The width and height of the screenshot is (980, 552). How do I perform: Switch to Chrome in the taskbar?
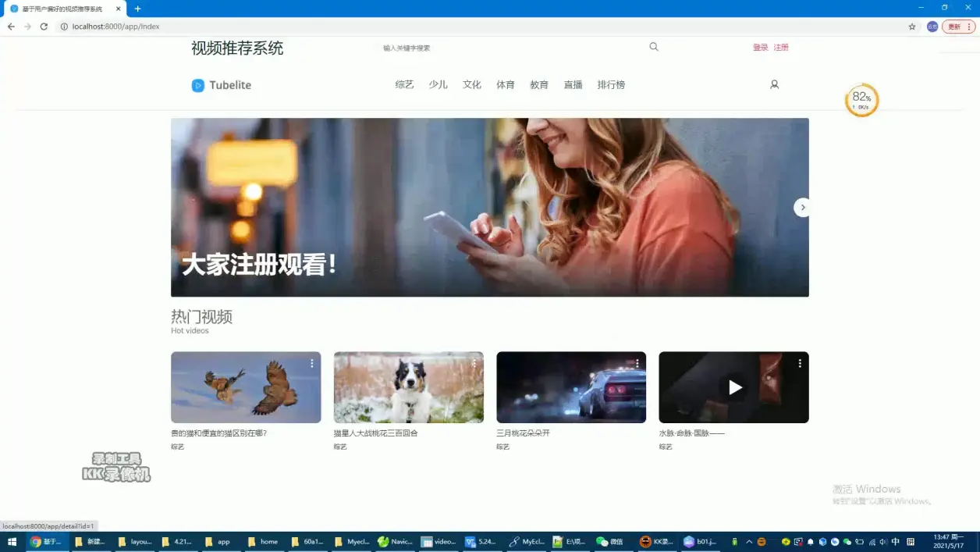click(47, 542)
